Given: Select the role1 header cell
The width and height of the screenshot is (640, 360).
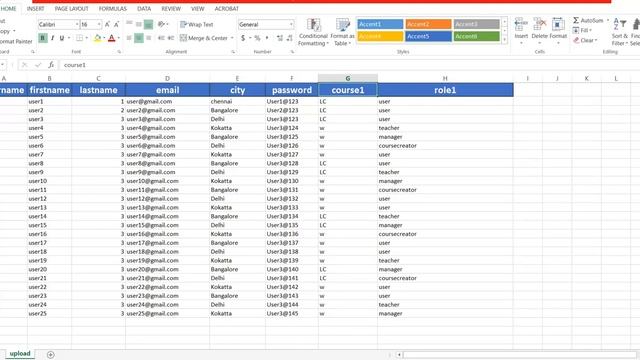Looking at the screenshot, I should point(445,90).
